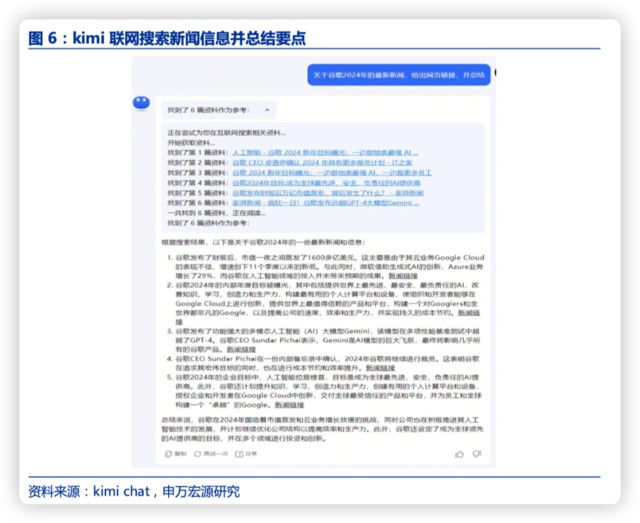Image resolution: width=640 pixels, height=523 pixels.
Task: Click the text '正在尝试为您在互联网搜索相关资料...'
Action: [x=227, y=133]
